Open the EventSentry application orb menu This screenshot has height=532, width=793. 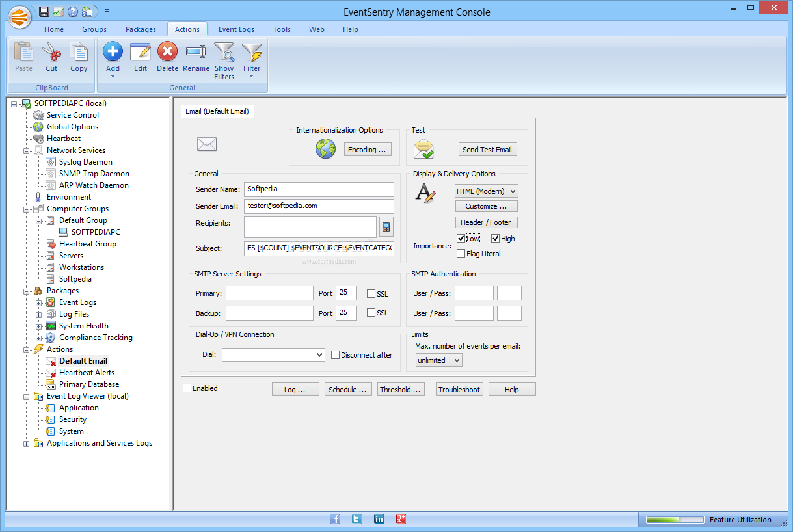(20, 16)
